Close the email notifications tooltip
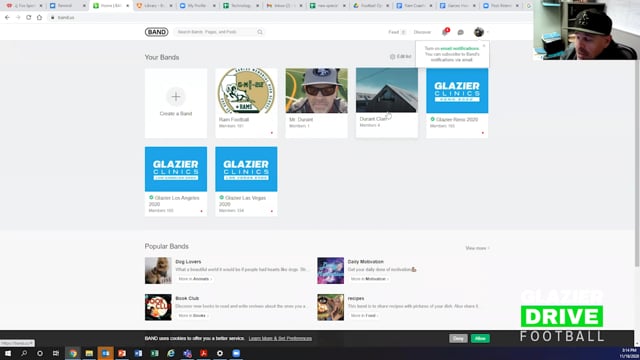Screen dimensions: 640x360 click(x=484, y=45)
